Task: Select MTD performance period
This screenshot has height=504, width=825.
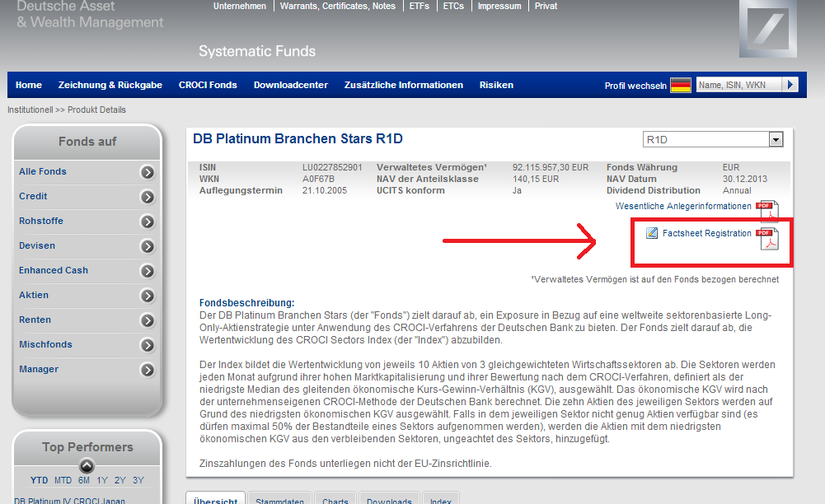Action: pyautogui.click(x=63, y=480)
